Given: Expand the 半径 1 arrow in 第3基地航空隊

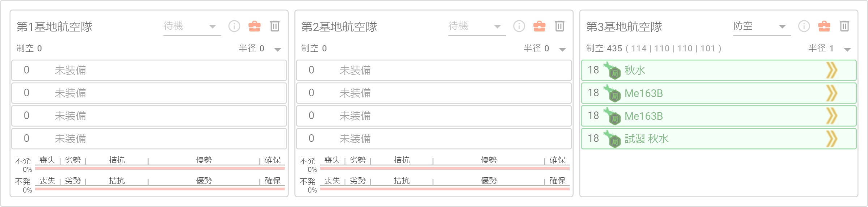Looking at the screenshot, I should (x=847, y=49).
